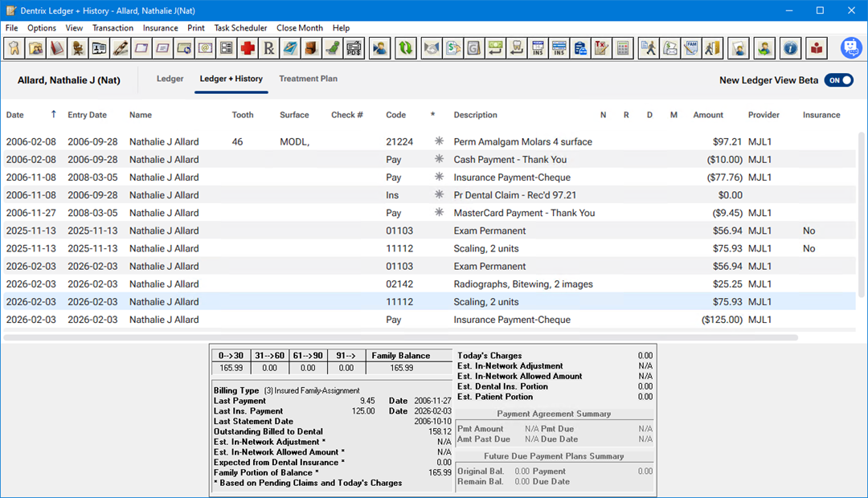Open the Transaction menu
Viewport: 868px width, 498px height.
[113, 28]
